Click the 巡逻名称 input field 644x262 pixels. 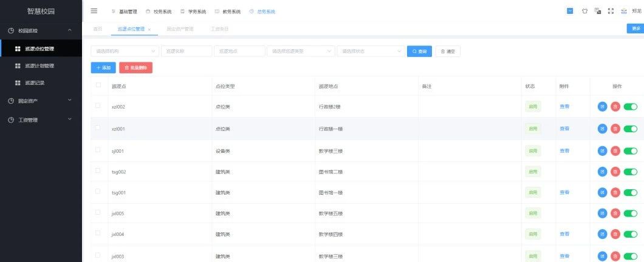click(x=186, y=52)
